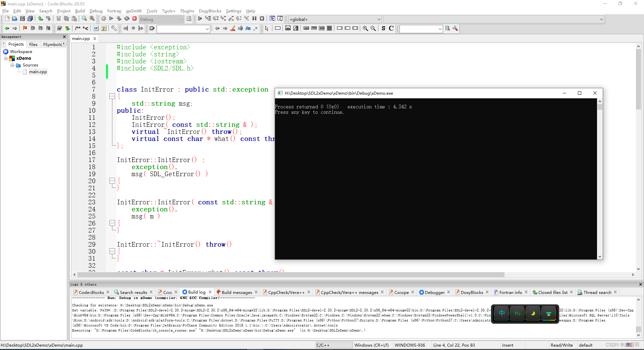The width and height of the screenshot is (644, 350).
Task: Collapse the Sources folder node
Action: (12, 65)
